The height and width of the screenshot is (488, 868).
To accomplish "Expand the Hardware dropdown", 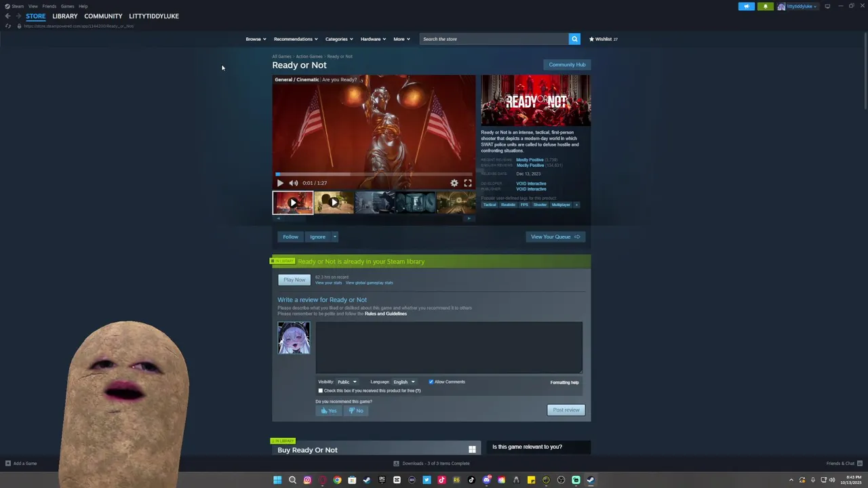I will pyautogui.click(x=373, y=39).
